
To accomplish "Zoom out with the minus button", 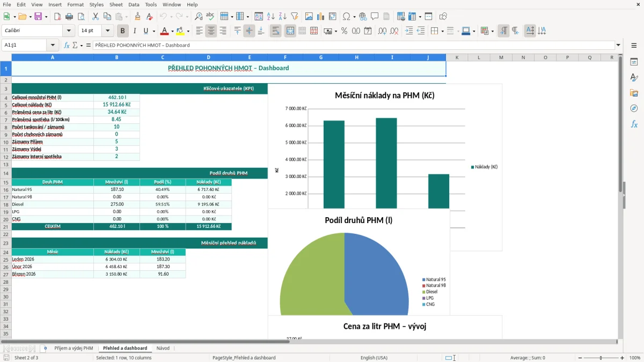I will point(580,358).
